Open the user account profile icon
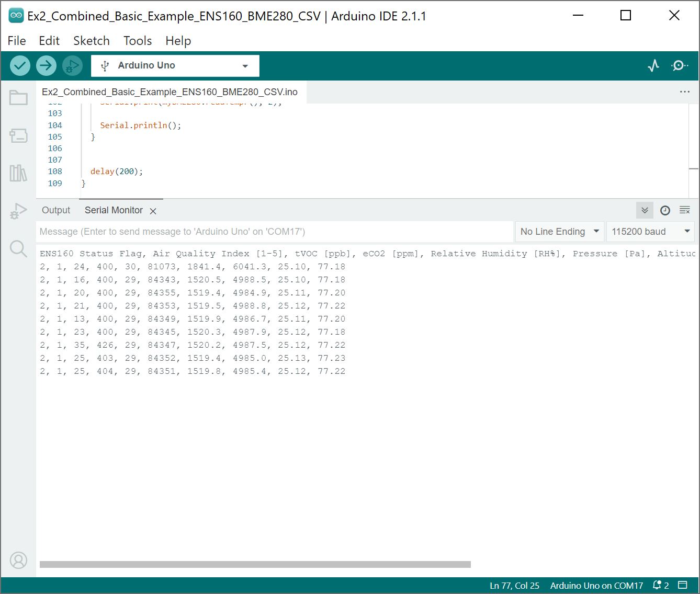The width and height of the screenshot is (700, 594). (18, 561)
